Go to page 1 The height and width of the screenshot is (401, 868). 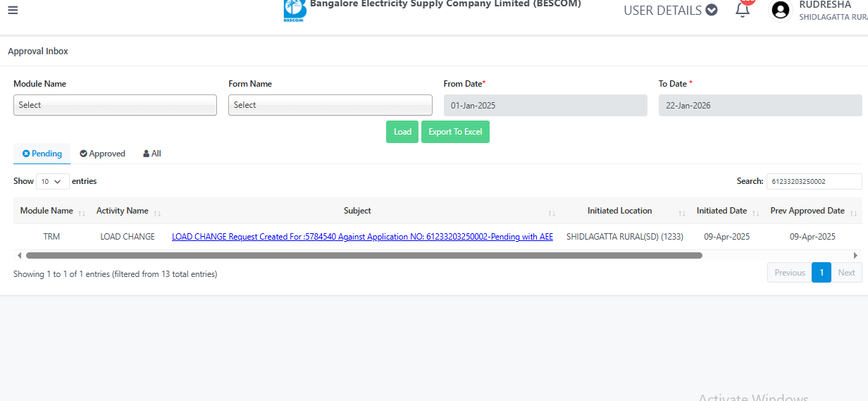[821, 273]
